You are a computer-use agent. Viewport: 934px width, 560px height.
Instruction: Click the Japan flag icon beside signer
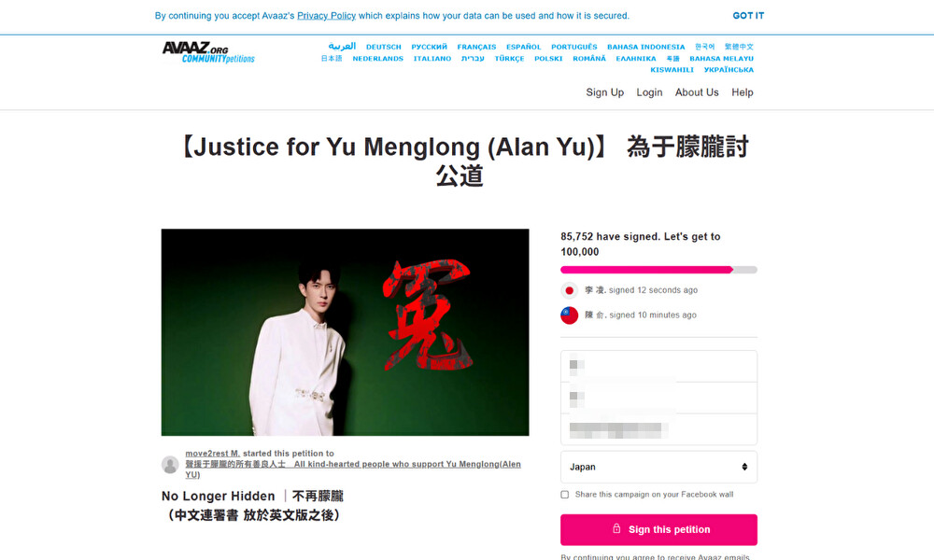click(570, 290)
